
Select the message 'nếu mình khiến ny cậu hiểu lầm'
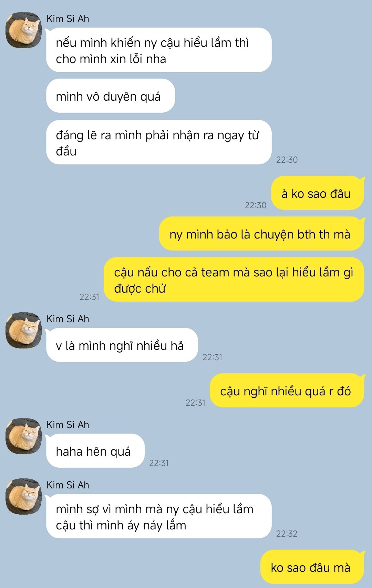pyautogui.click(x=159, y=50)
